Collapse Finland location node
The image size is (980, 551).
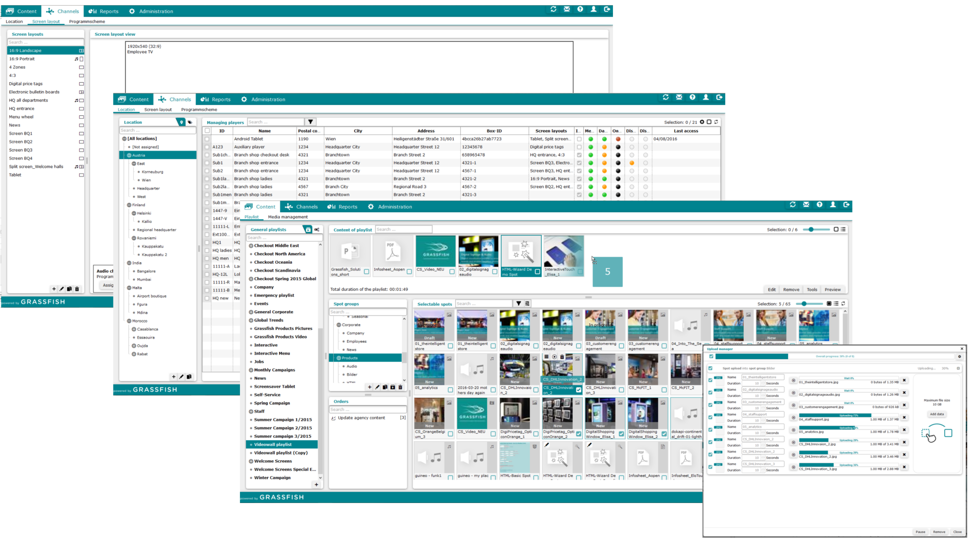[x=129, y=205]
